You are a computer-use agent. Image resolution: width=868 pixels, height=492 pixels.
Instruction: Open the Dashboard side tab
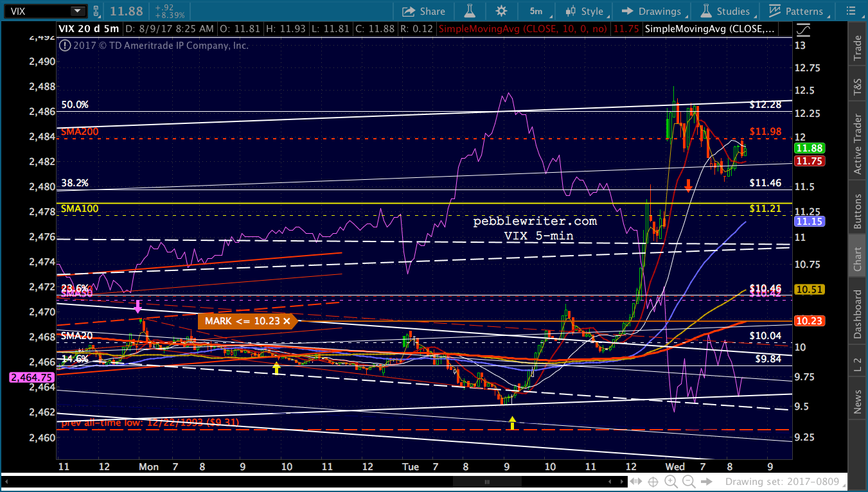(857, 314)
